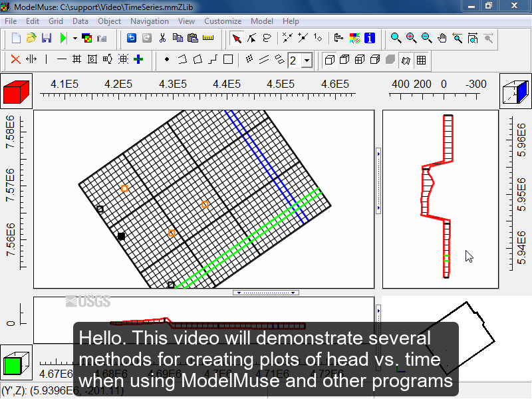The width and height of the screenshot is (532, 399).
Task: Open the selected layer number dropdown
Action: [307, 59]
